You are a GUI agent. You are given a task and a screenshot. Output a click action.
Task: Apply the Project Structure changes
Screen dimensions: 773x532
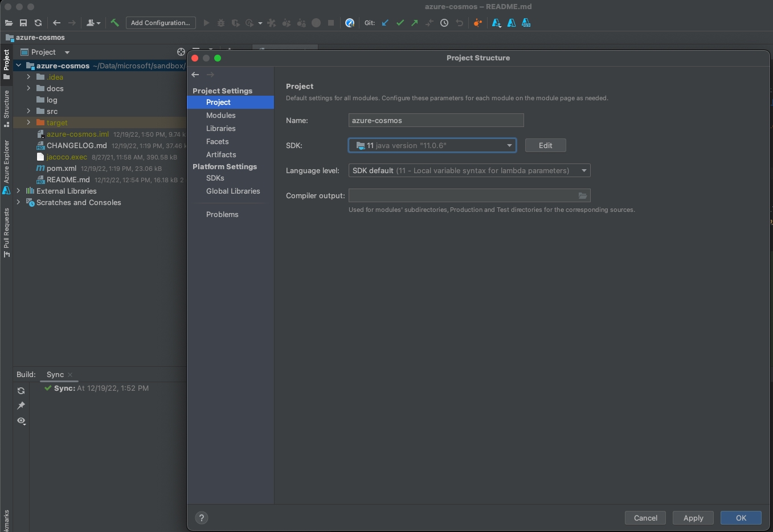click(693, 518)
